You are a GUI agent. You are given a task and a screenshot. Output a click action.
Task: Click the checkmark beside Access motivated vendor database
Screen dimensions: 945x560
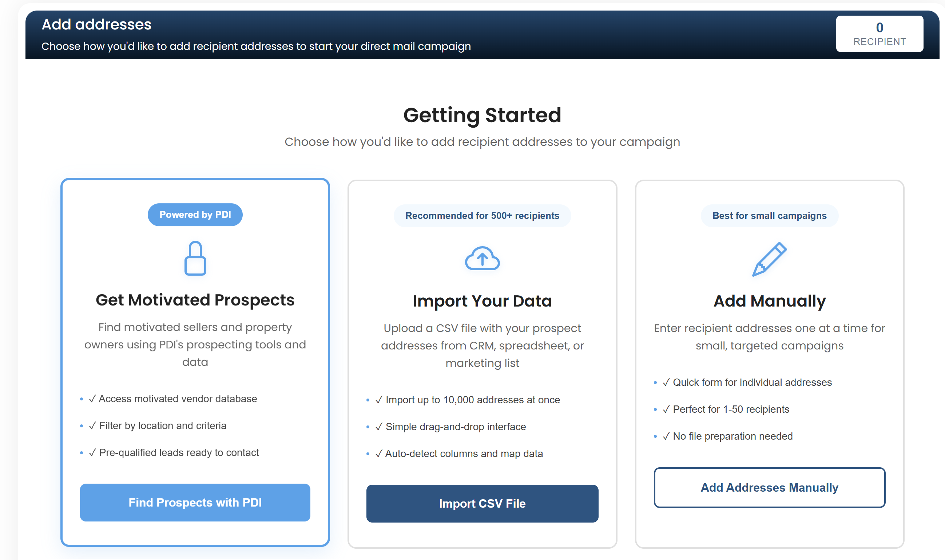click(x=92, y=399)
